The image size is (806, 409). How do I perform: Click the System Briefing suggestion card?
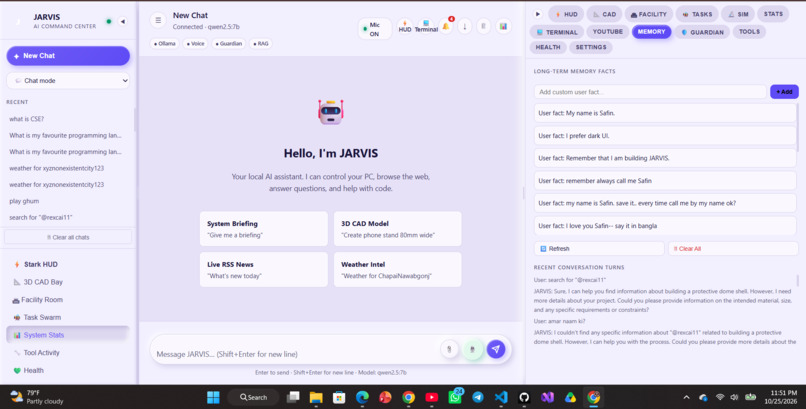pos(264,229)
